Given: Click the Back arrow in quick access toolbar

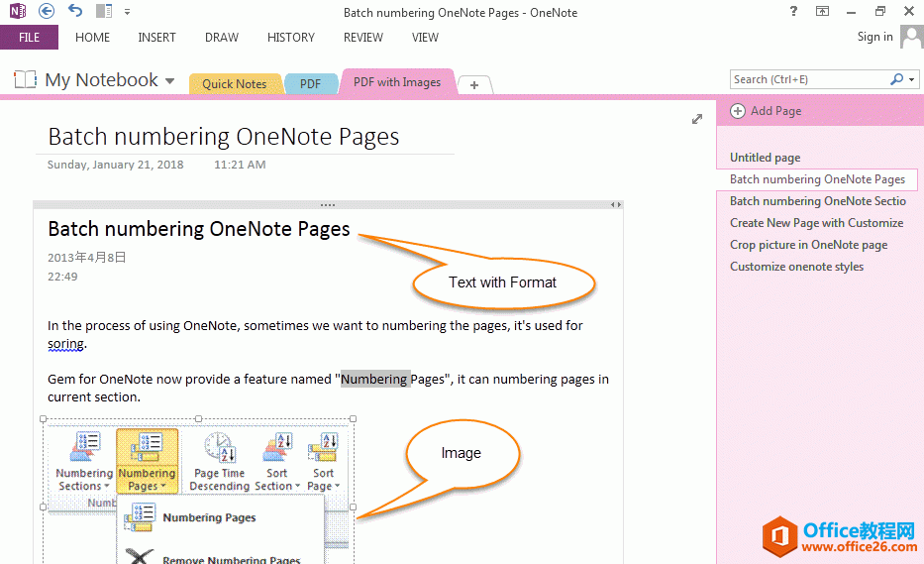Looking at the screenshot, I should pyautogui.click(x=46, y=11).
